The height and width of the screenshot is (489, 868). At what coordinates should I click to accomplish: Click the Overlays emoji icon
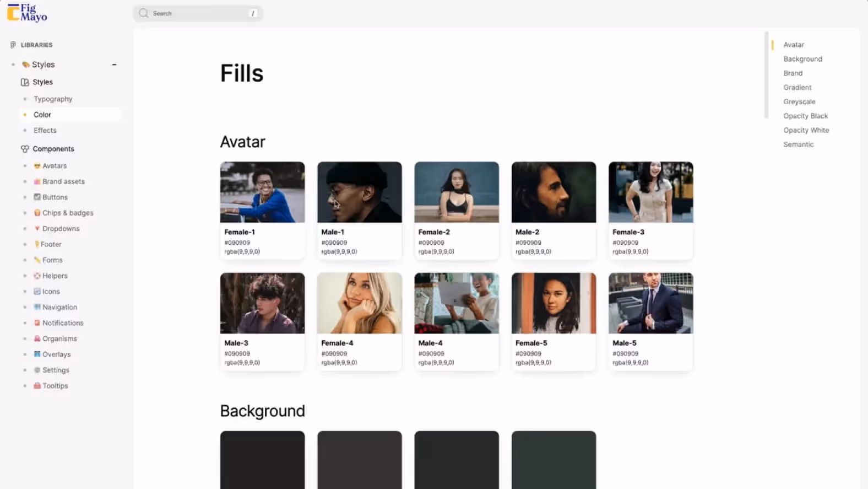(x=37, y=354)
